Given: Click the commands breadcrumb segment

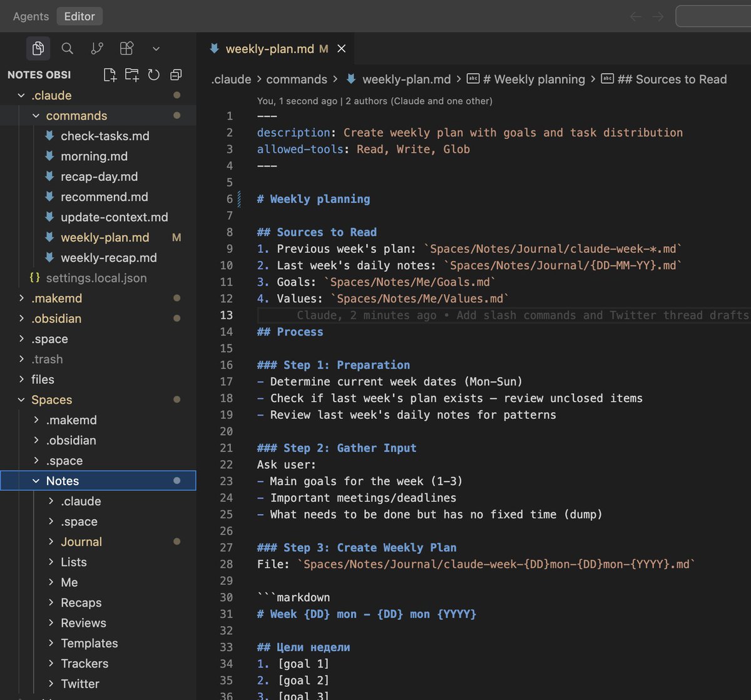Looking at the screenshot, I should point(297,80).
